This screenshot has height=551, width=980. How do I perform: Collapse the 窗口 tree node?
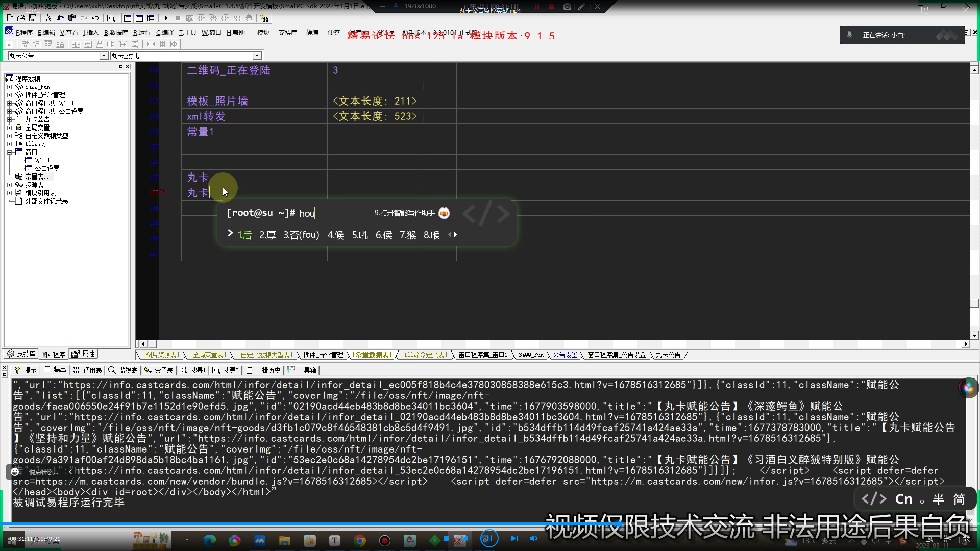click(x=9, y=152)
